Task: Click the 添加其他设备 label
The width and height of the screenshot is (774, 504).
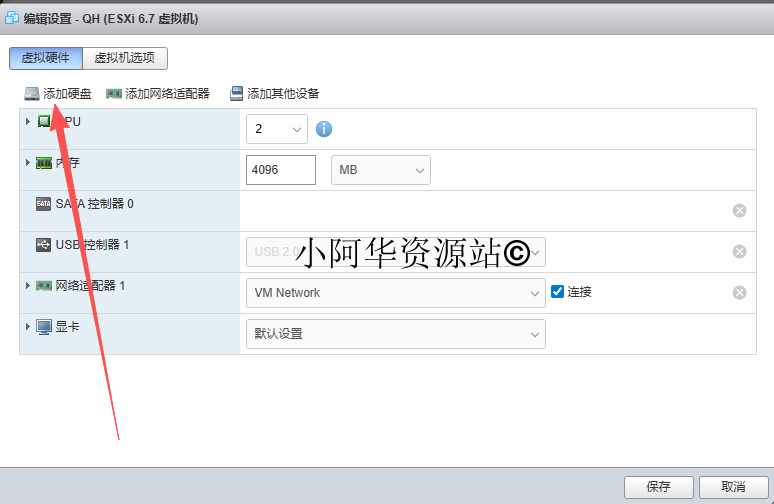Action: pos(283,93)
